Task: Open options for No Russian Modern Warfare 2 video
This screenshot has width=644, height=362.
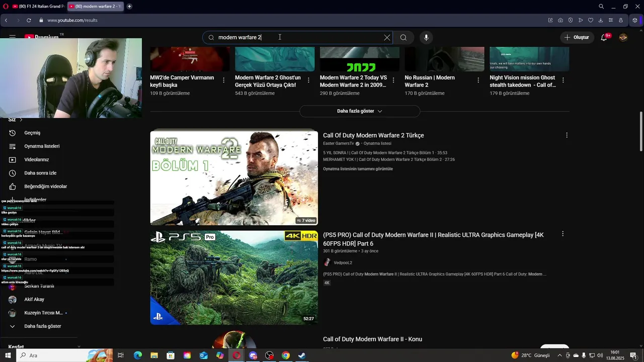Action: (478, 80)
